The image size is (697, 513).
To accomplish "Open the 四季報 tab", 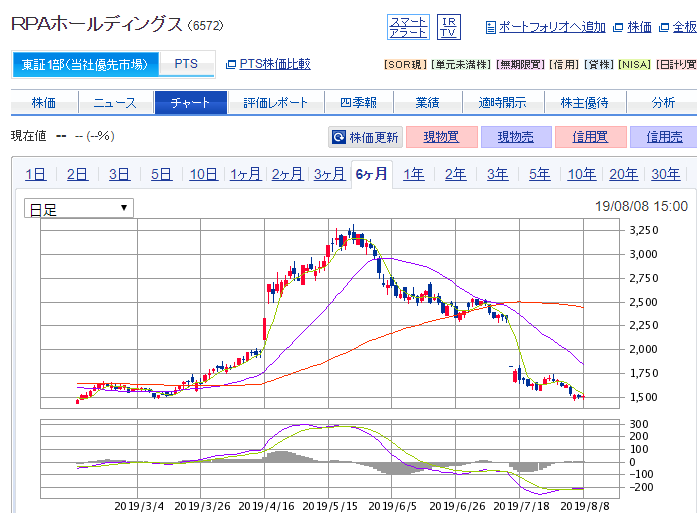I will pos(358,103).
